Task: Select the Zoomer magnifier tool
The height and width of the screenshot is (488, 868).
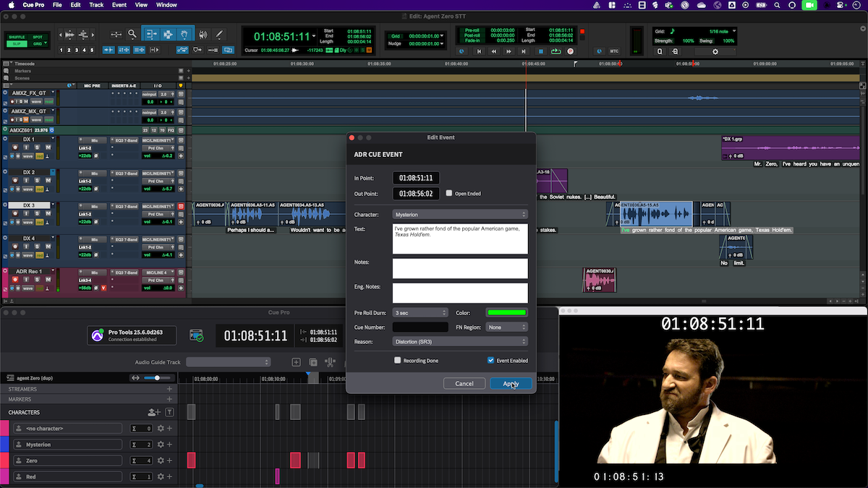Action: (132, 34)
